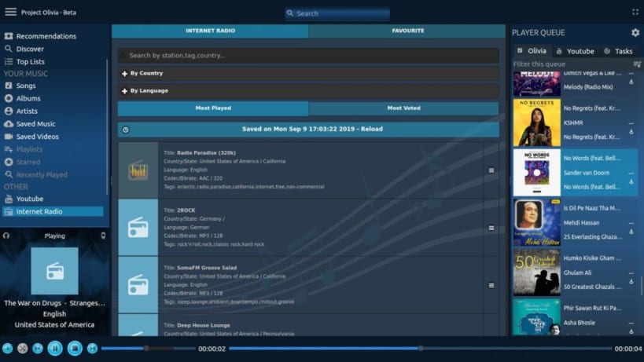Click the more-options dots for the KSHMR track
Image resolution: width=644 pixels, height=362 pixels.
click(631, 123)
